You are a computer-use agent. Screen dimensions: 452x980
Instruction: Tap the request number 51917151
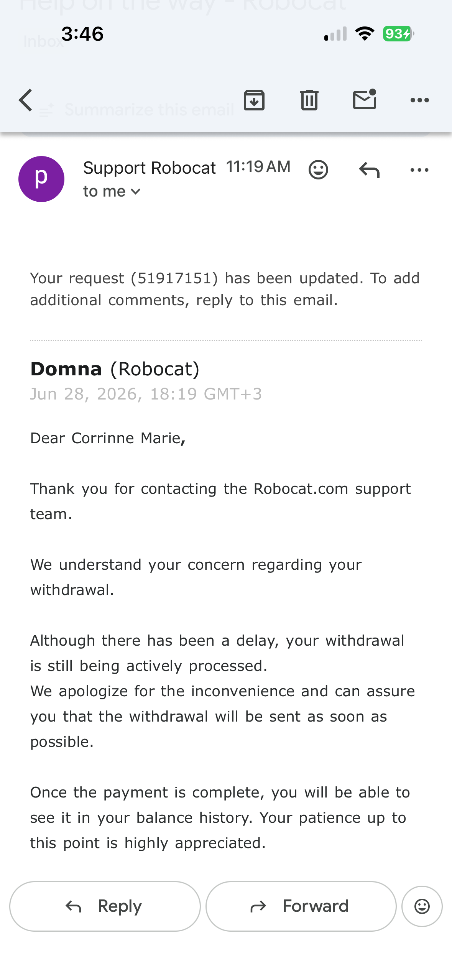174,278
